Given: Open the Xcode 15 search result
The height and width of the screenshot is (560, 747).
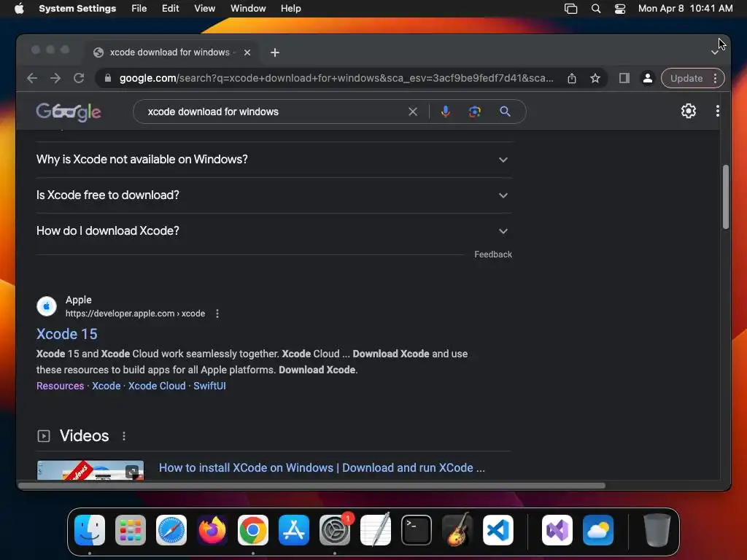Looking at the screenshot, I should coord(66,334).
